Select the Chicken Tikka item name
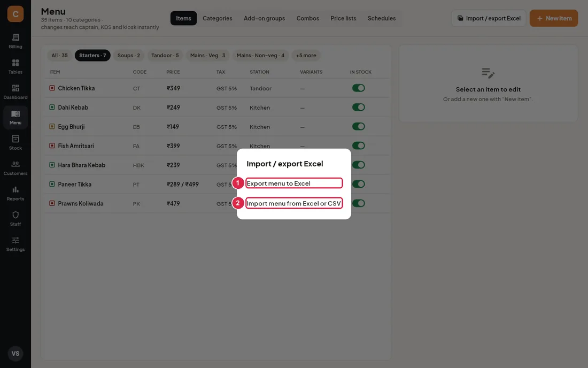The width and height of the screenshot is (588, 368). coord(76,88)
